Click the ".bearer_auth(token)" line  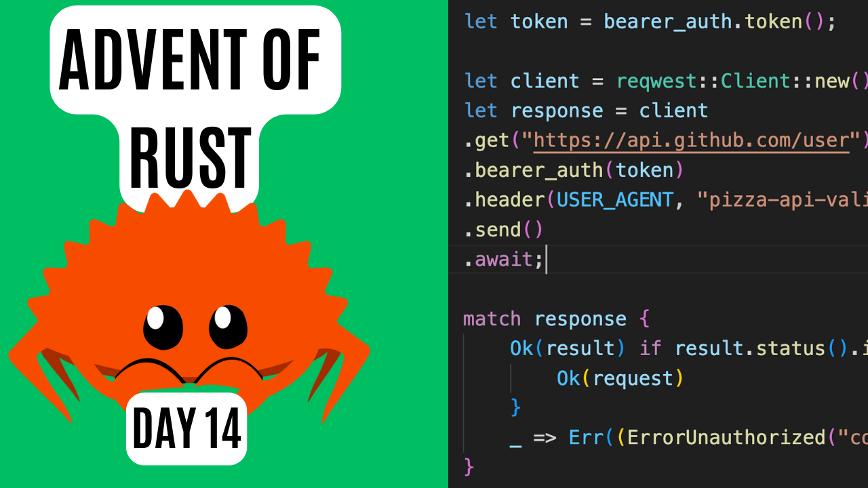coord(574,170)
